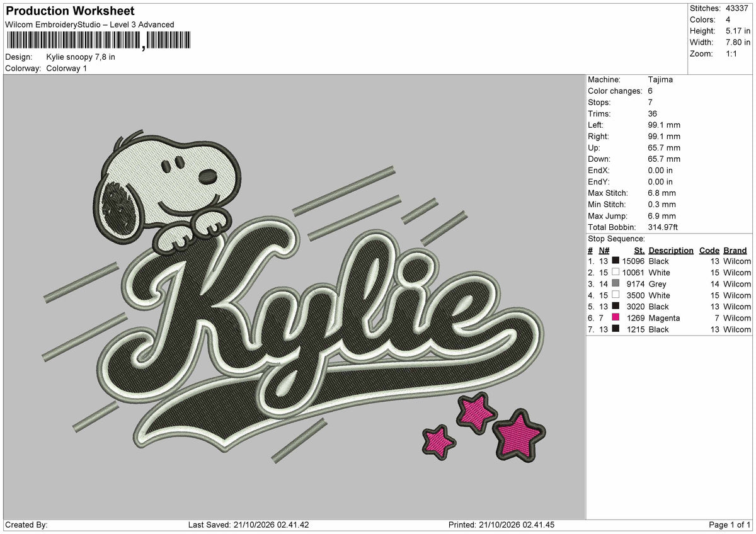The width and height of the screenshot is (756, 534).
Task: Click the Width value 7.80 in
Action: 736,42
